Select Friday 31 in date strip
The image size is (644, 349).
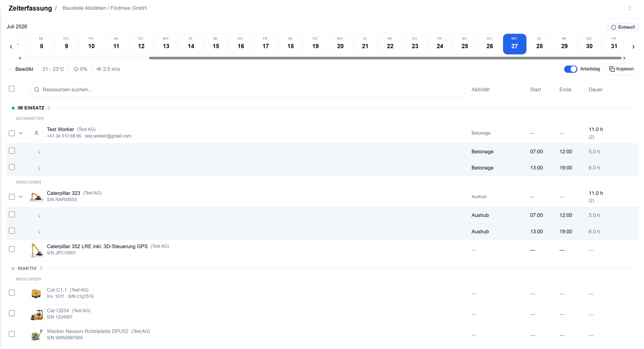[x=614, y=44]
